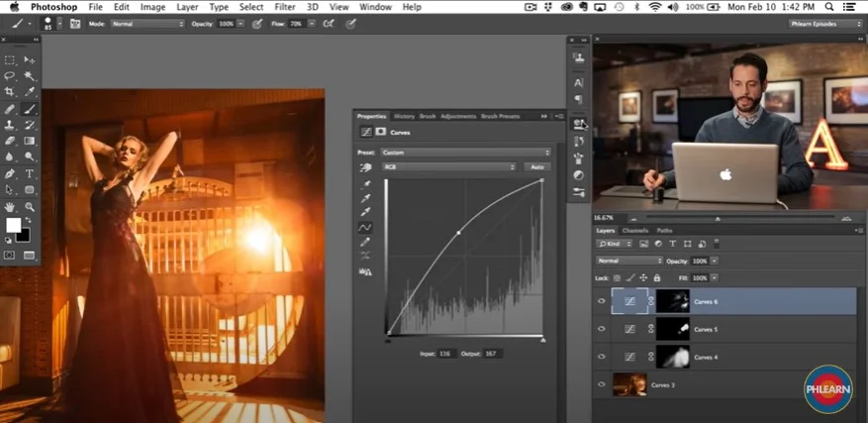Toggle visibility of Curves 5 layer

coord(602,329)
